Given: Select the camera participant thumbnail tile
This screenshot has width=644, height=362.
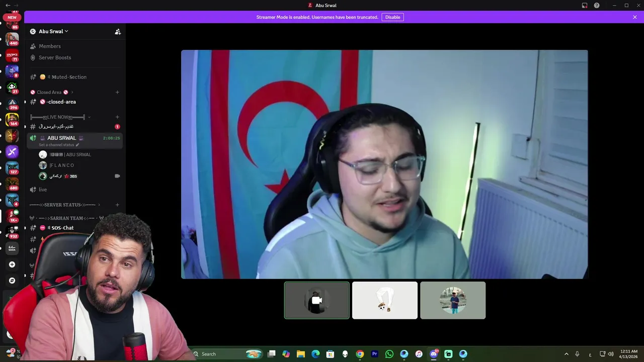Looking at the screenshot, I should pos(316,300).
